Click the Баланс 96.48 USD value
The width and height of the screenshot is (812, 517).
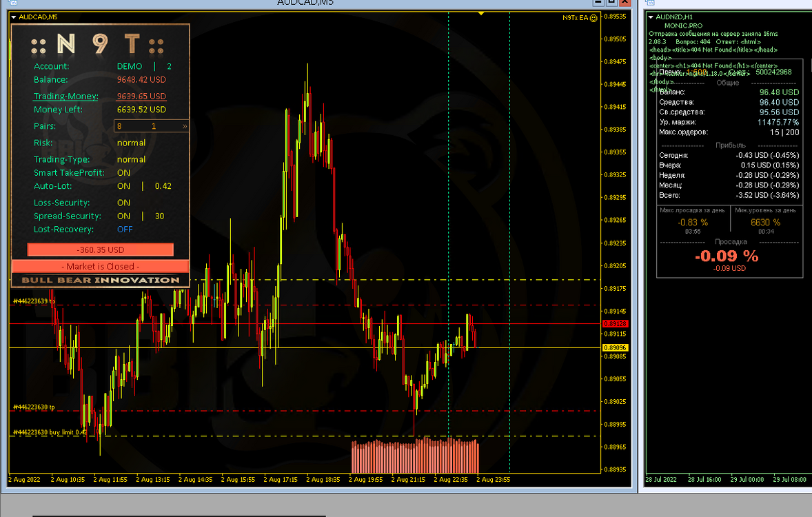coord(779,92)
